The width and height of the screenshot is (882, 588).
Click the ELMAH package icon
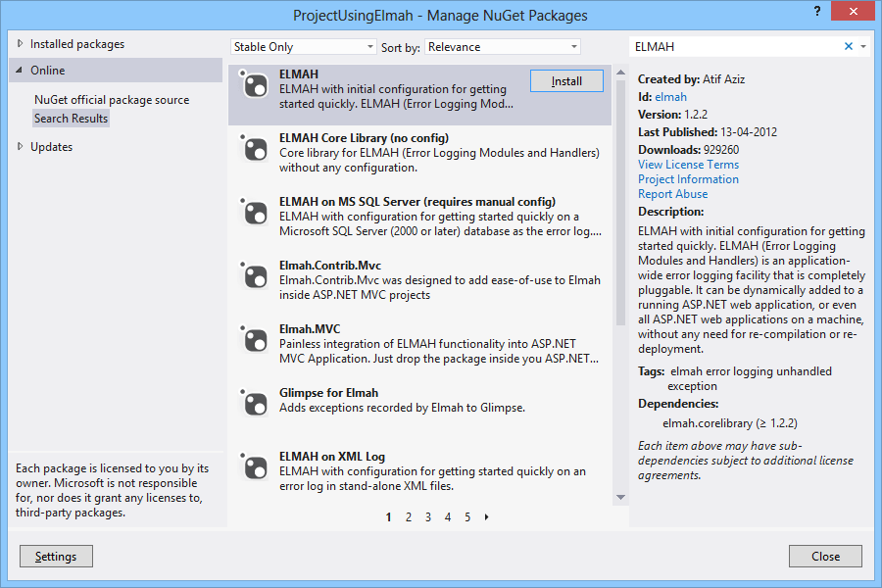coord(254,86)
